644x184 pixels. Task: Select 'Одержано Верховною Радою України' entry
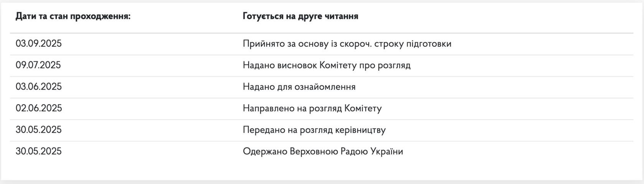pos(323,151)
